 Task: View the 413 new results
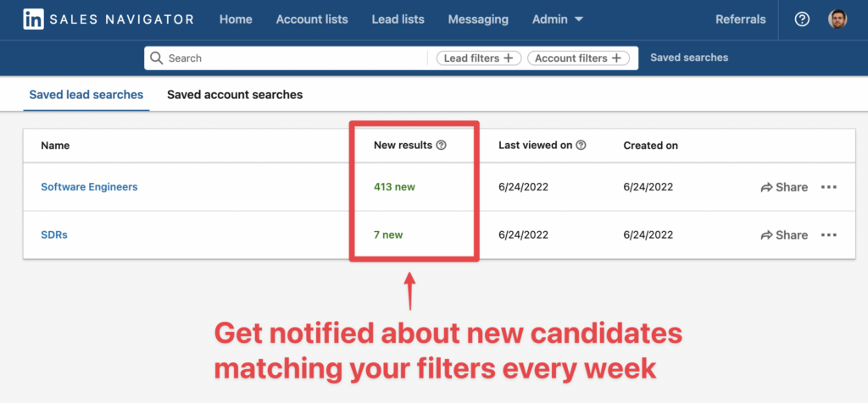[394, 187]
